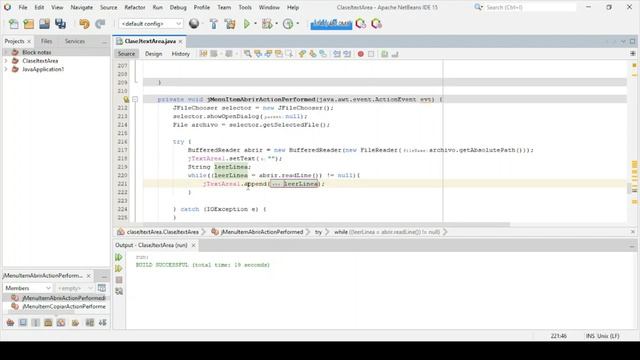Toggle Show Static Members in Navigator
The height and width of the screenshot is (360, 640).
click(36, 322)
